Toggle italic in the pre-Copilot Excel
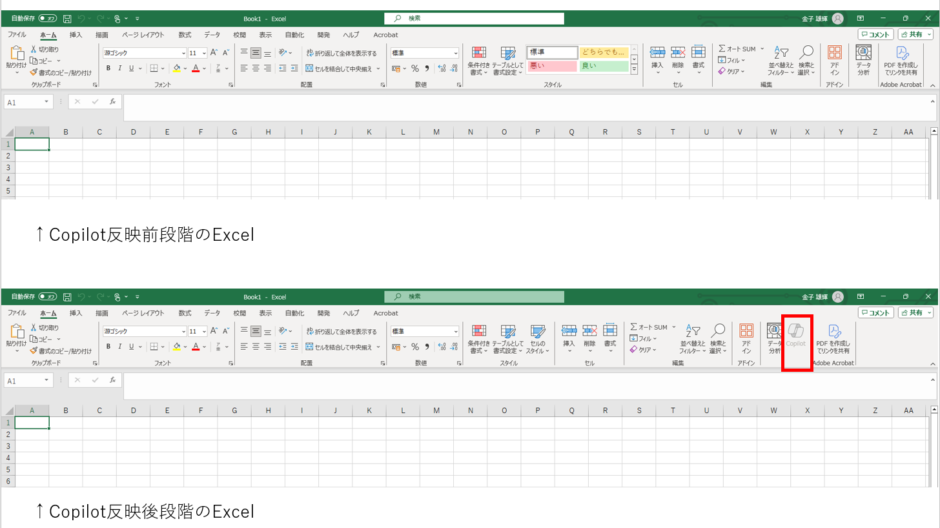 (120, 68)
